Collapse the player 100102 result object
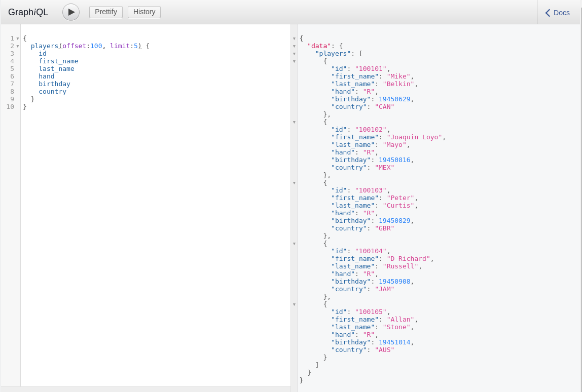Image resolution: width=582 pixels, height=392 pixels. [294, 122]
